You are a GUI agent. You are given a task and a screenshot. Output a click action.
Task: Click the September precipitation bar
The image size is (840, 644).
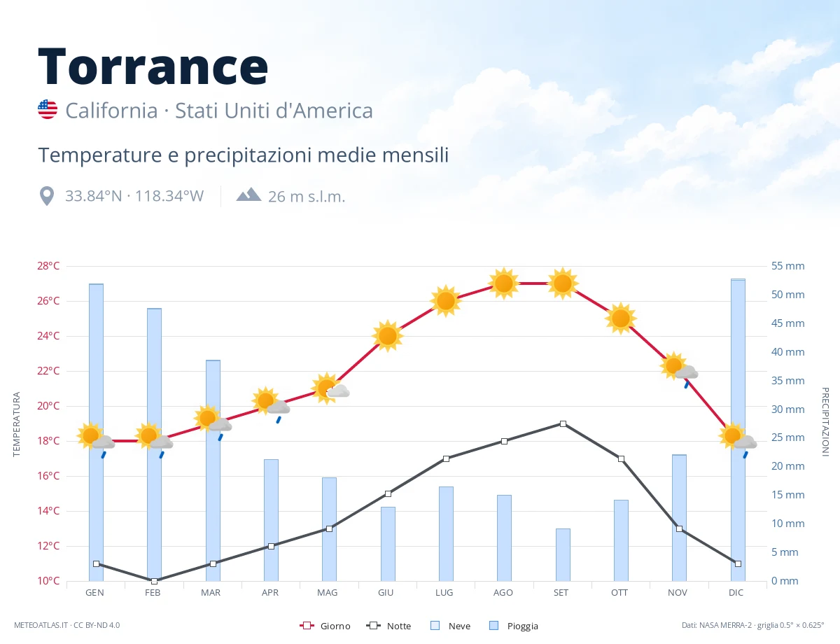coord(563,554)
